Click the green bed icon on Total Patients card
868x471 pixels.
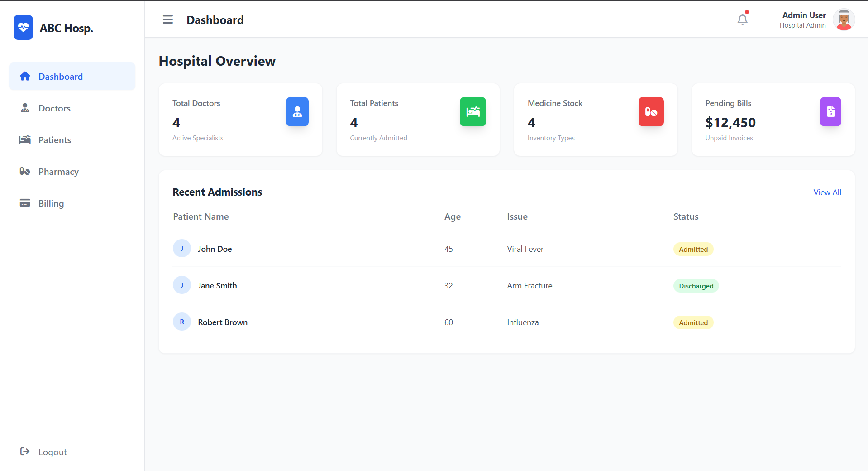472,111
